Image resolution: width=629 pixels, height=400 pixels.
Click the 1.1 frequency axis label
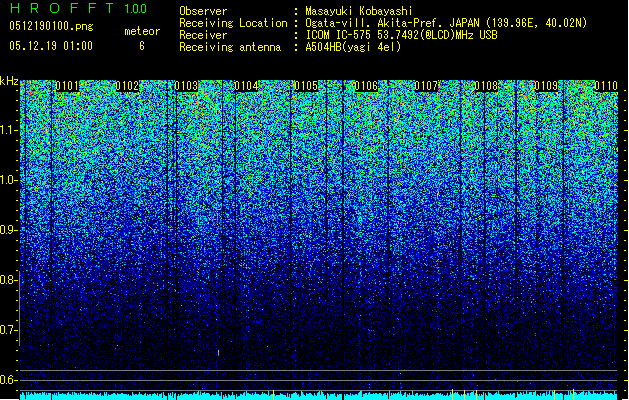[8, 130]
